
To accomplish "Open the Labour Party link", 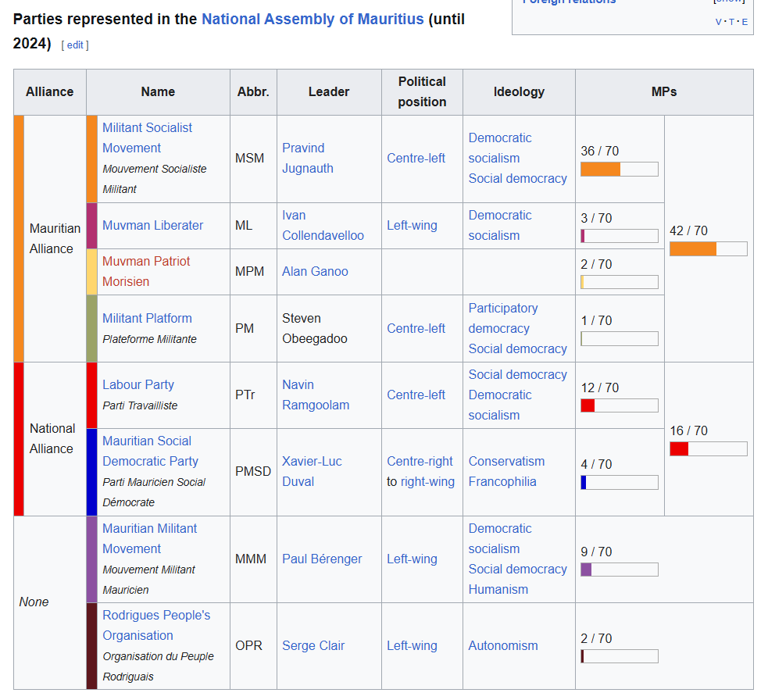I will pyautogui.click(x=138, y=384).
